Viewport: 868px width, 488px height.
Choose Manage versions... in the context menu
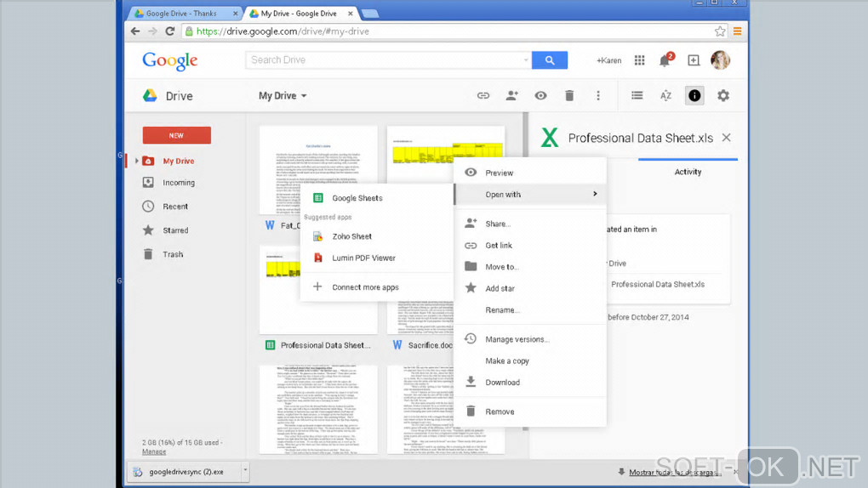[530, 339]
